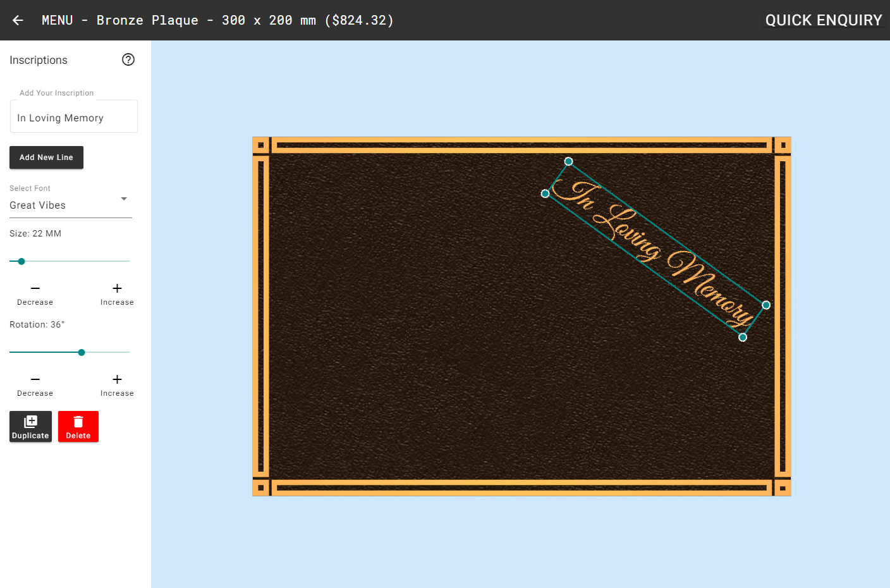Click the top rotation handle of inscription
The image size is (890, 588).
coord(568,161)
